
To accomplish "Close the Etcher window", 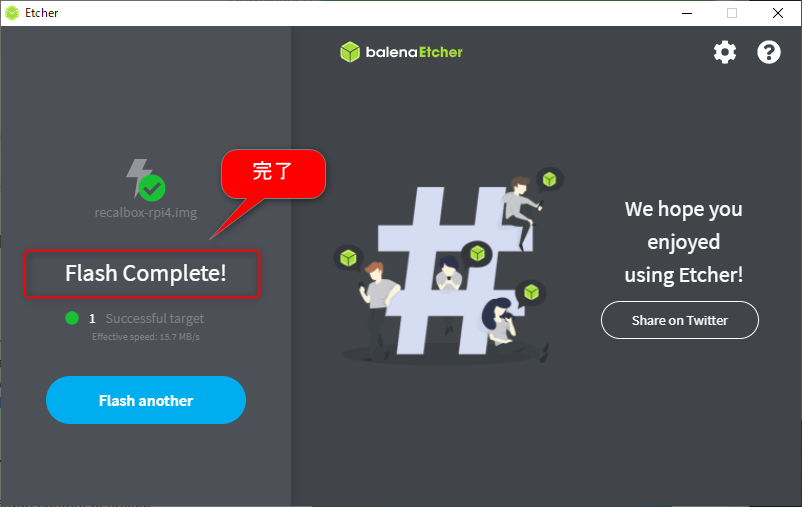I will [x=778, y=13].
